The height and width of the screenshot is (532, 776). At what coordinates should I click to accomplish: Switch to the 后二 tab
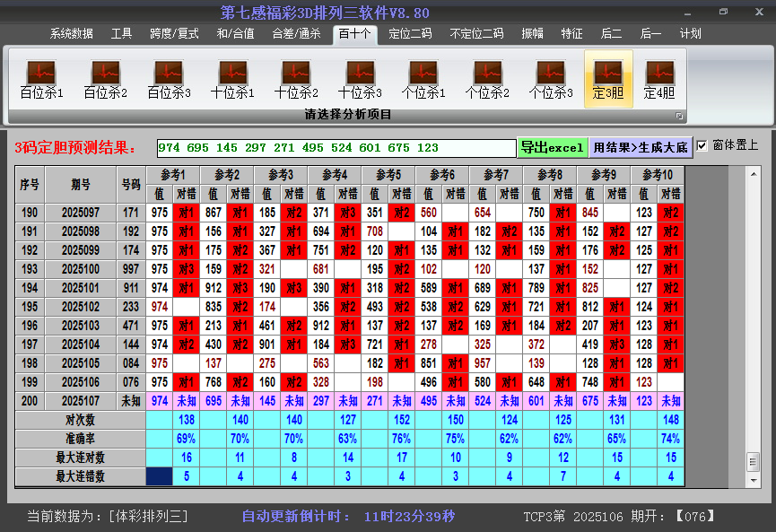pyautogui.click(x=611, y=34)
